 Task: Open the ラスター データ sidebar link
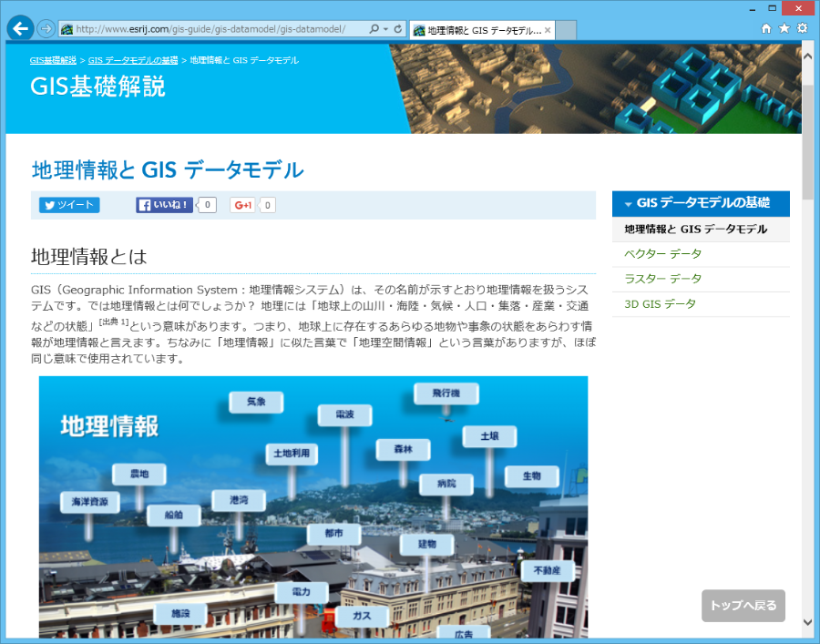pos(662,279)
